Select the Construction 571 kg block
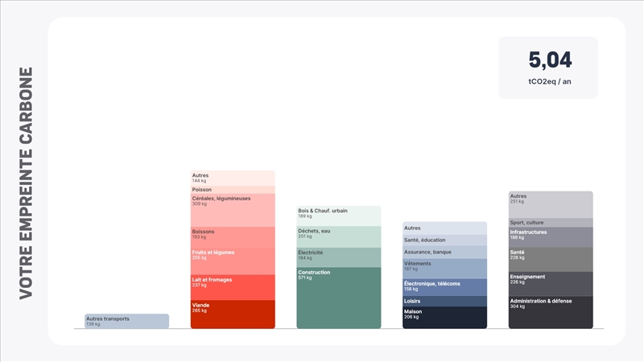The height and width of the screenshot is (362, 644). 338,298
